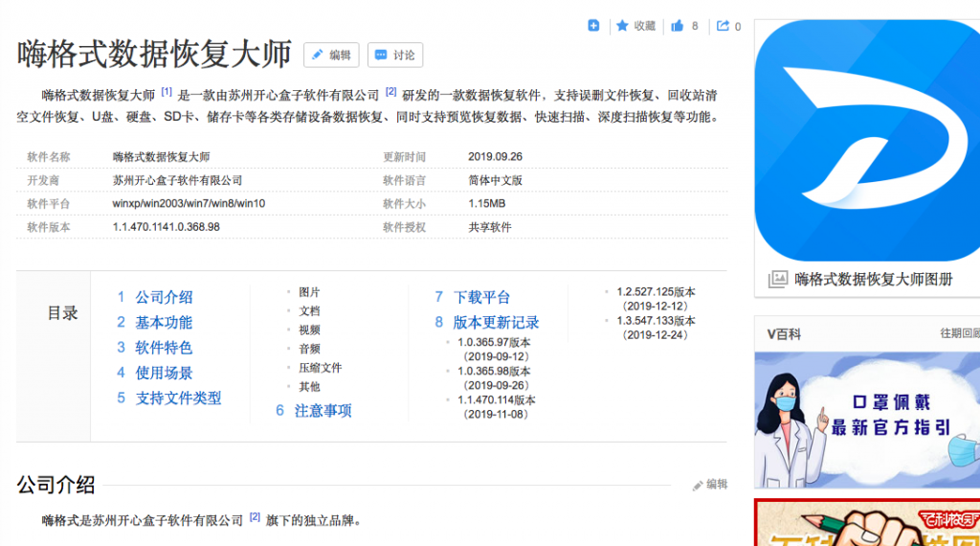Click the 公司介绍 section heading
Viewport: 980px width, 546px height.
coord(56,485)
